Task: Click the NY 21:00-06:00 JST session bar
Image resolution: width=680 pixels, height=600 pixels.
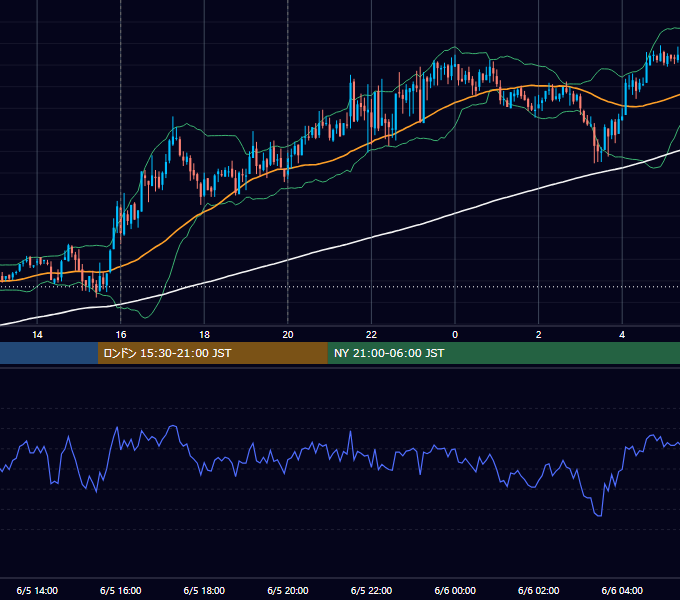Action: [503, 353]
